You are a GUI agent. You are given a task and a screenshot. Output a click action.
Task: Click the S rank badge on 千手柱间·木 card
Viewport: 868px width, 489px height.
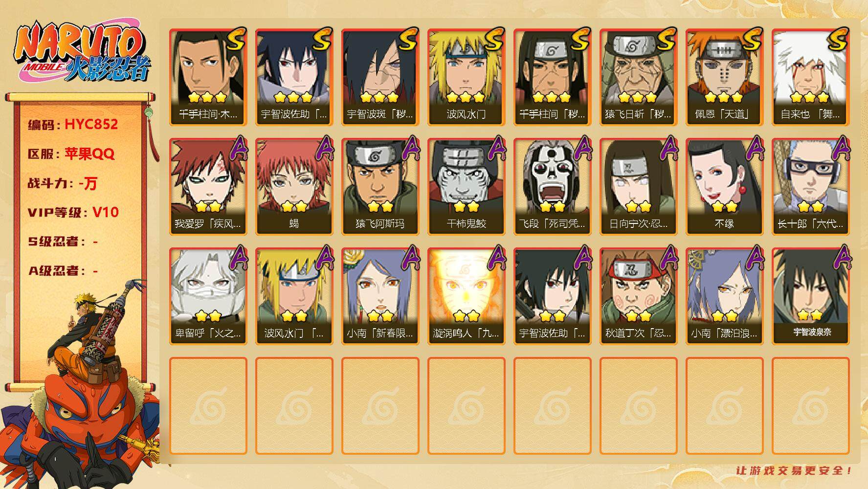coord(236,40)
